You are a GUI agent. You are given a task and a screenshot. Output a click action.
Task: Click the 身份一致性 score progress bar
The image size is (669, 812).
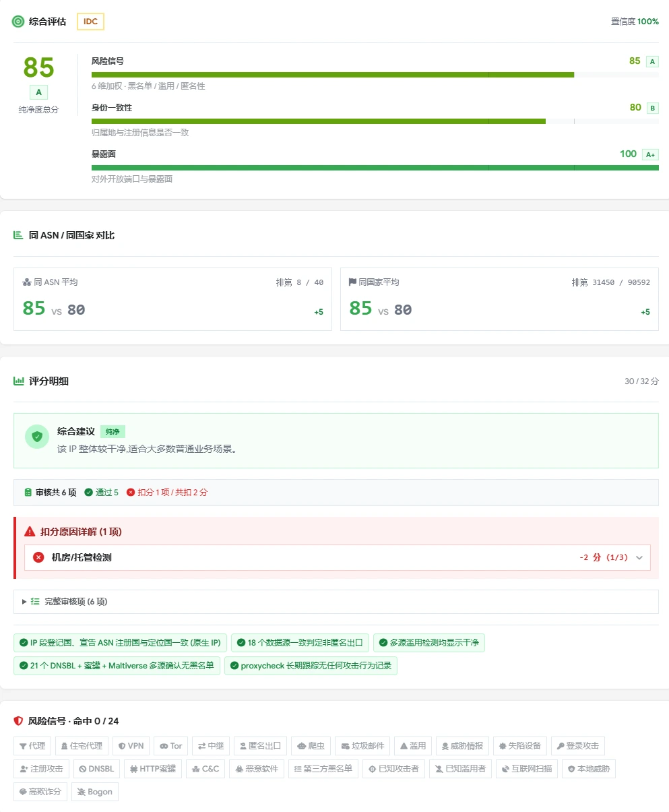tap(375, 121)
